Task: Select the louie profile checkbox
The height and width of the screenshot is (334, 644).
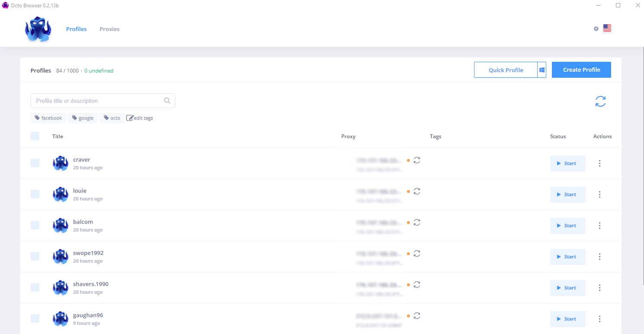Action: pyautogui.click(x=35, y=194)
